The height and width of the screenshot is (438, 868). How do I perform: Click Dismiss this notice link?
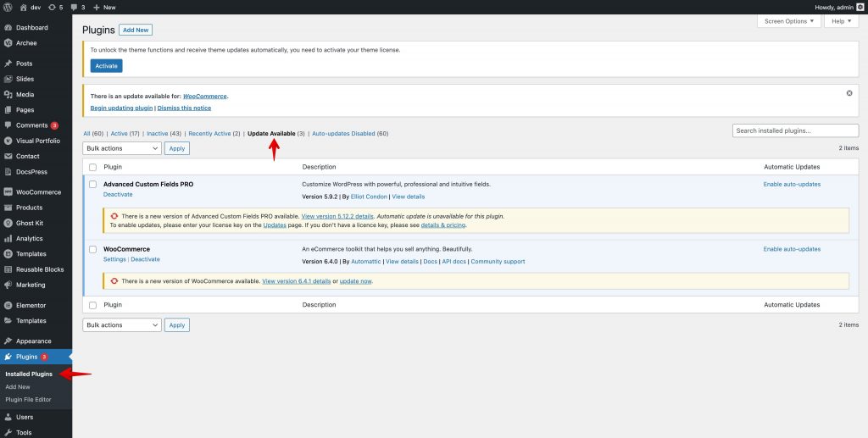tap(184, 108)
